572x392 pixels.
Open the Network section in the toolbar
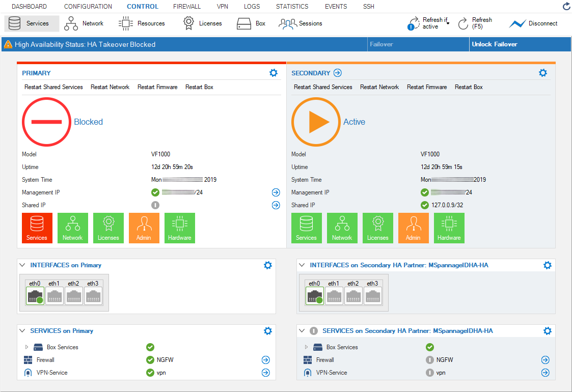coord(84,23)
